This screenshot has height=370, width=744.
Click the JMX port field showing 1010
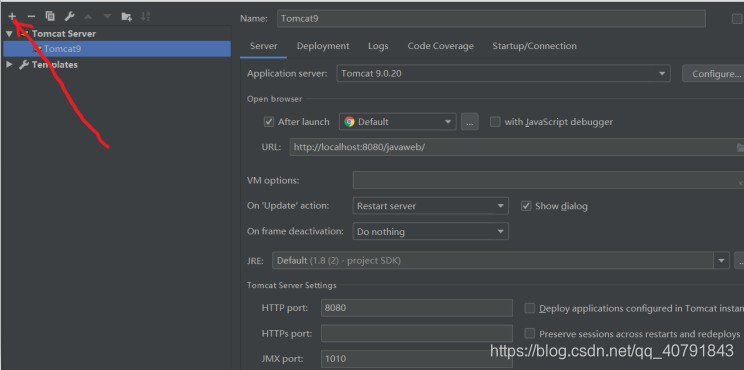pos(417,359)
